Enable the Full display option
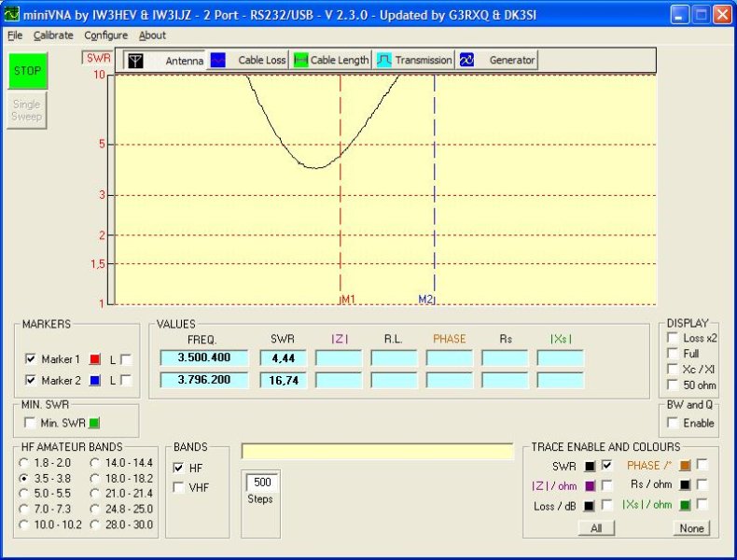 point(673,354)
